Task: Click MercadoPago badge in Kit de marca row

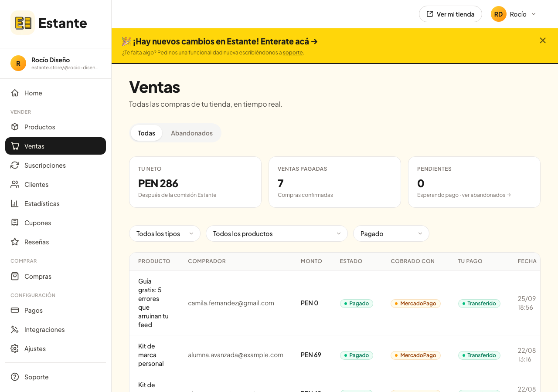Action: (415, 355)
